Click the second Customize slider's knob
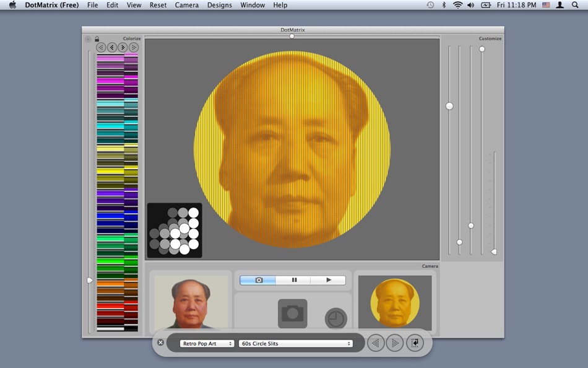The width and height of the screenshot is (588, 368). 459,242
